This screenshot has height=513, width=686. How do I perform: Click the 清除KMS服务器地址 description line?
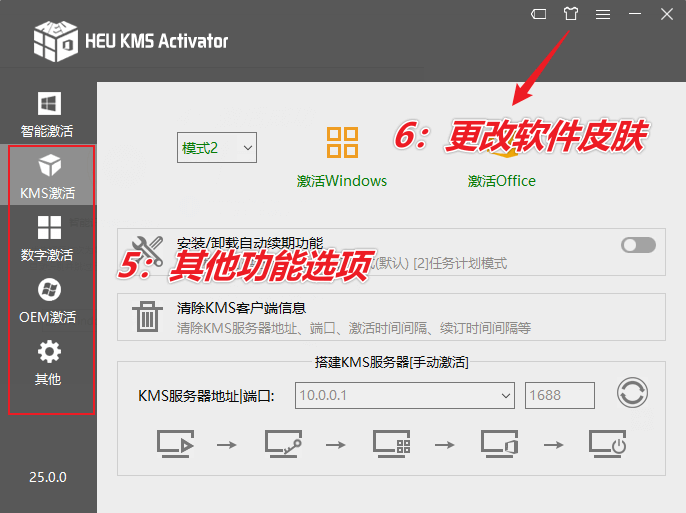pos(354,328)
